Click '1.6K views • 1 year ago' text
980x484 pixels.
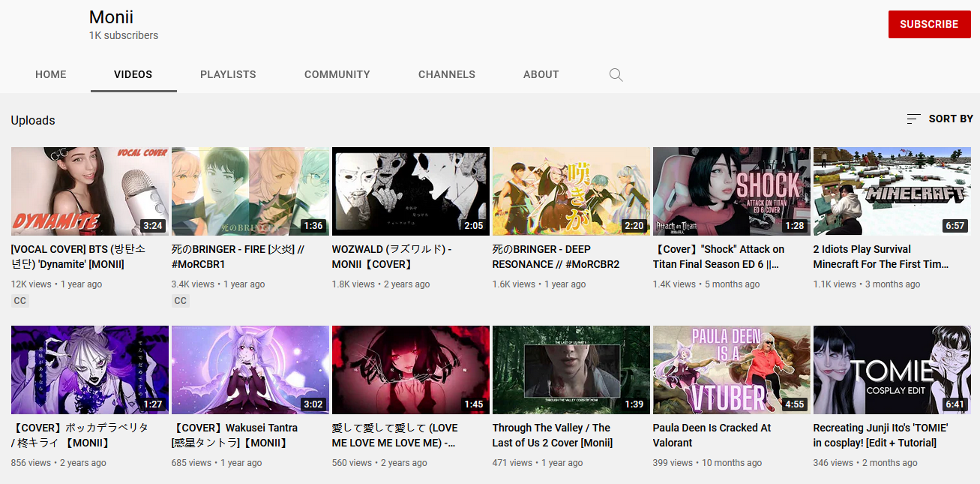(539, 284)
